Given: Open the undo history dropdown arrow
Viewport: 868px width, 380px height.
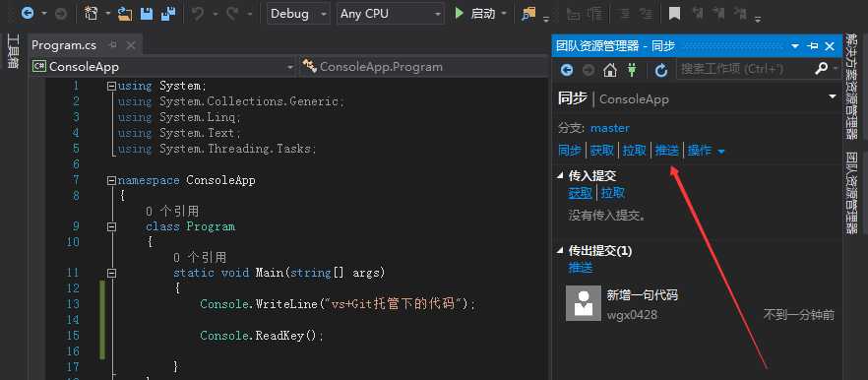Looking at the screenshot, I should point(215,14).
